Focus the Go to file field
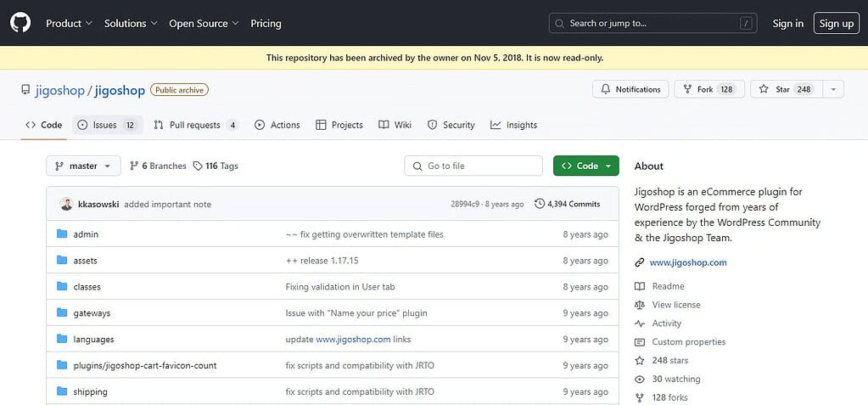 point(473,166)
